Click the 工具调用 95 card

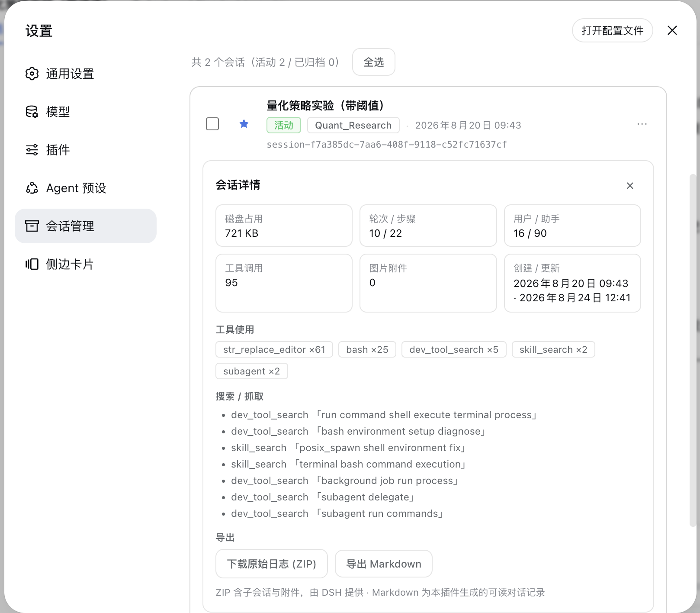(284, 283)
